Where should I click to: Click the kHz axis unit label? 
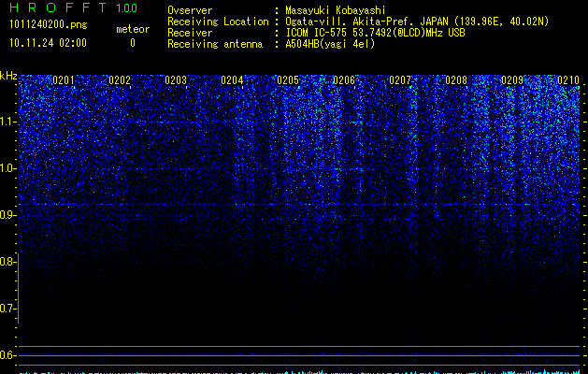[x=8, y=76]
